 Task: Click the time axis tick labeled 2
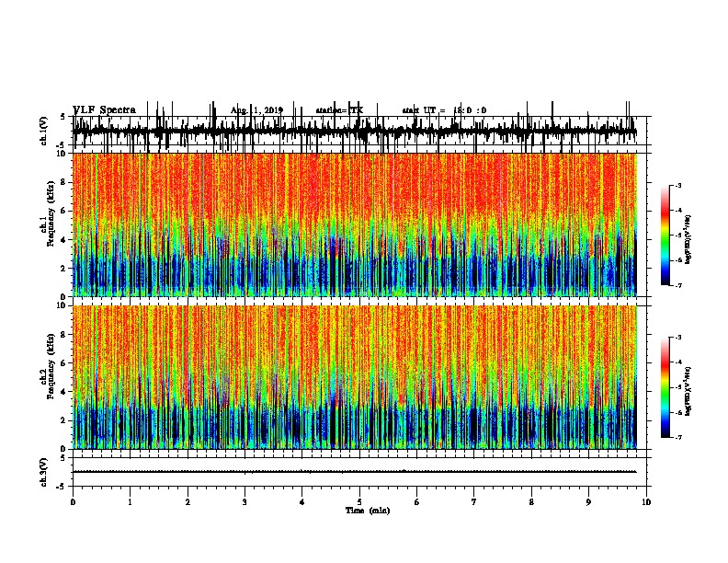[x=188, y=501]
